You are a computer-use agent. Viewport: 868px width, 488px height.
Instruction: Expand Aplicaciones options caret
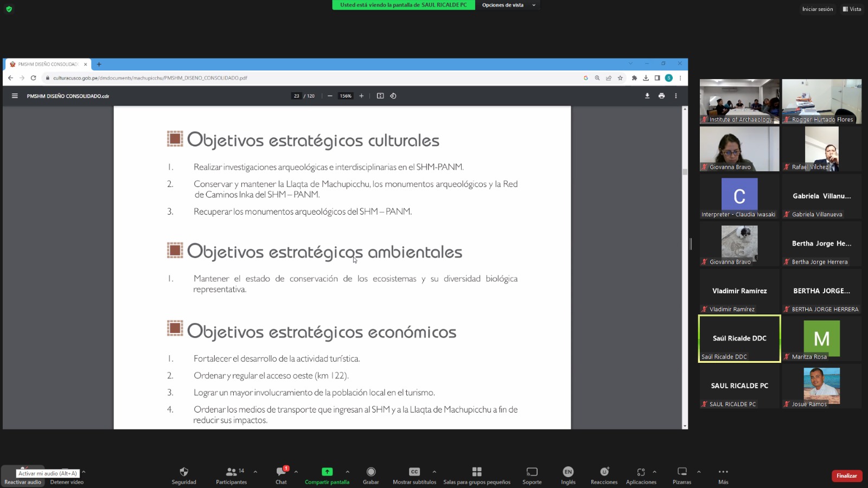click(x=655, y=472)
